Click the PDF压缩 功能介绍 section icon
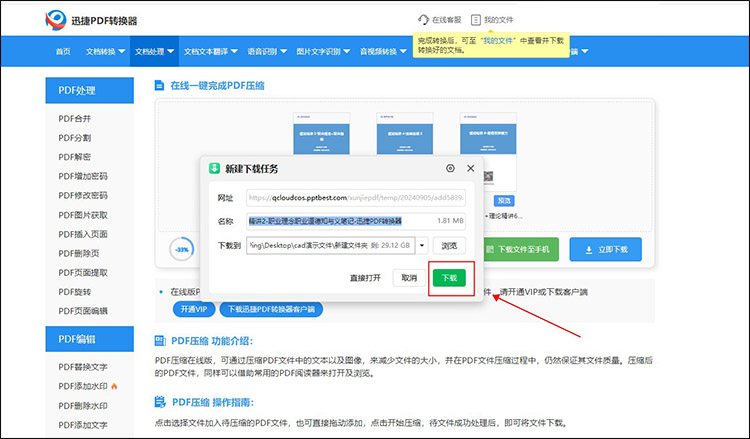 tap(160, 341)
